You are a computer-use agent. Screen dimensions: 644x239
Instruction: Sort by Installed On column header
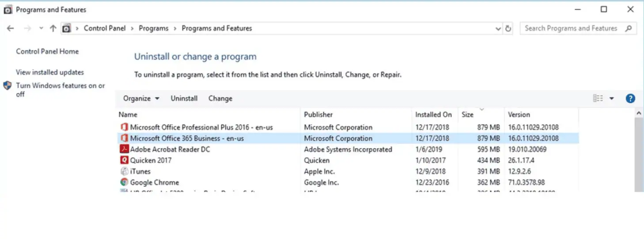[x=435, y=114]
